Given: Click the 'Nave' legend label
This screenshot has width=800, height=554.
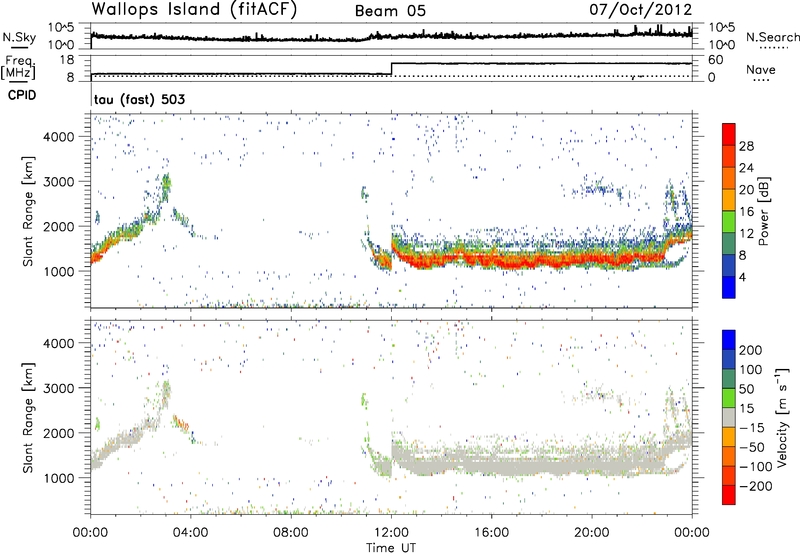Looking at the screenshot, I should 761,69.
